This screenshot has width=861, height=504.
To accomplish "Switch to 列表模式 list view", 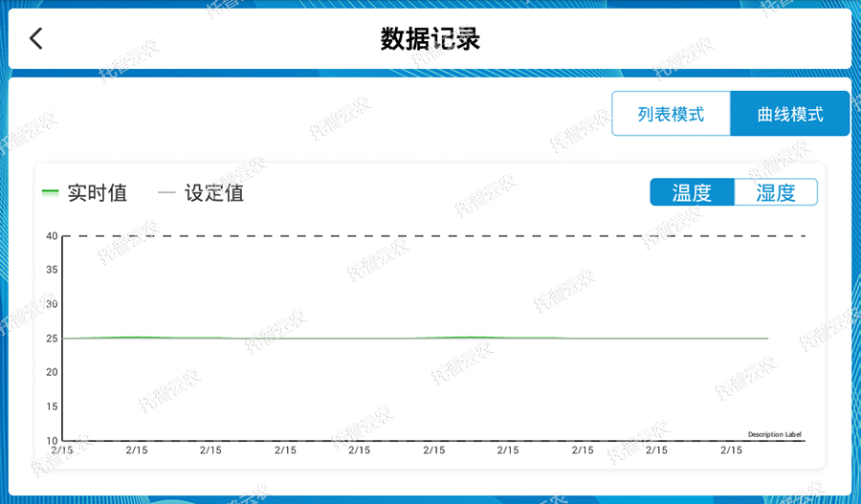I will click(671, 114).
